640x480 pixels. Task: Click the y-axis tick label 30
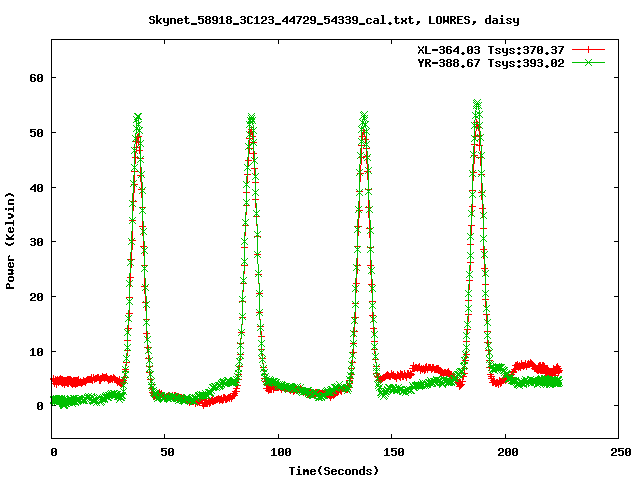[36, 242]
